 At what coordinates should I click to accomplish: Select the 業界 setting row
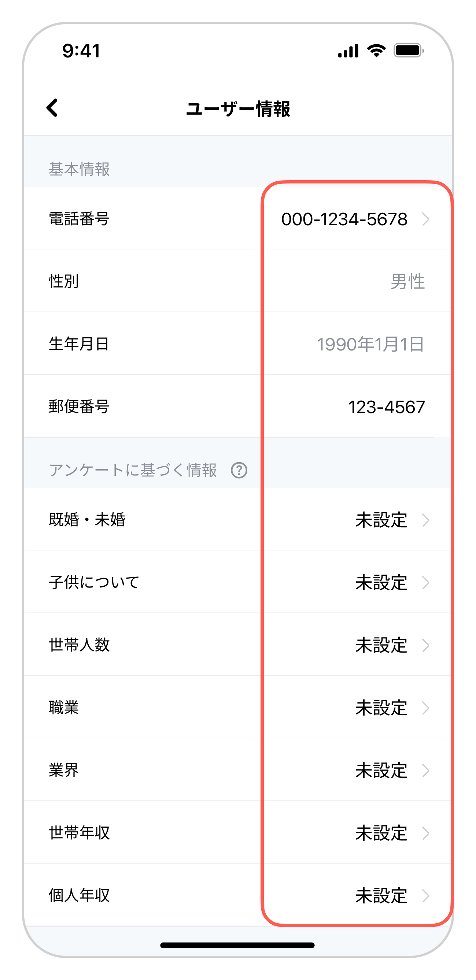[x=238, y=771]
